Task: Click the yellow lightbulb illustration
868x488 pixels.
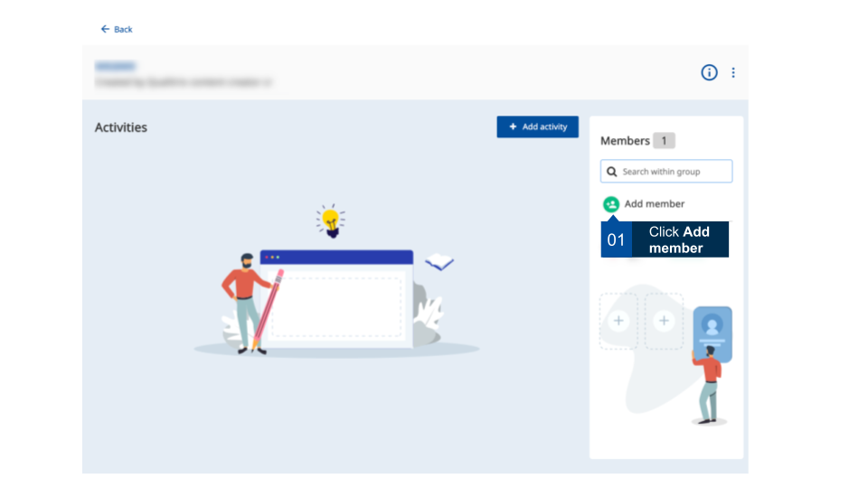Action: point(331,220)
